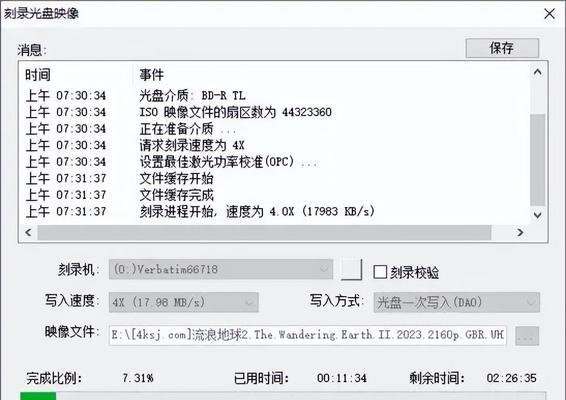Open the 写入方式 DAO dropdown
The image size is (566, 400).
pyautogui.click(x=457, y=302)
